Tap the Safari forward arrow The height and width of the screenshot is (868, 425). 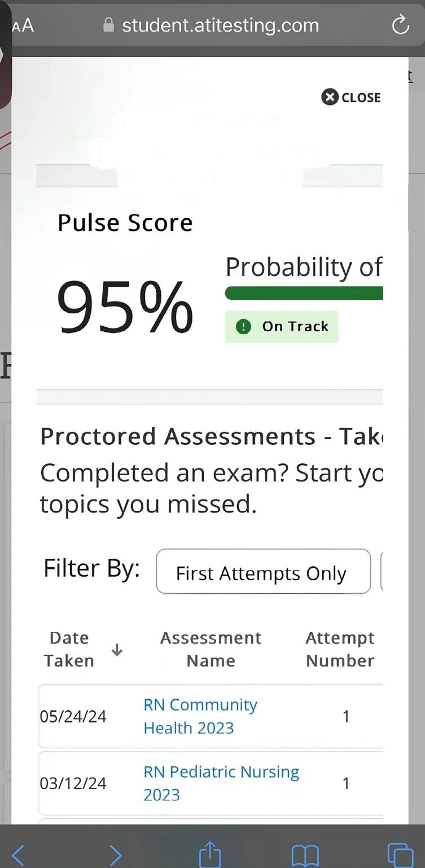tap(115, 855)
